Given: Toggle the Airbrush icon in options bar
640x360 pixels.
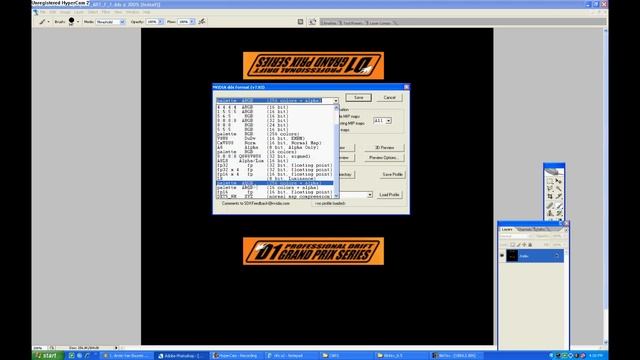Looking at the screenshot, I should click(x=202, y=22).
